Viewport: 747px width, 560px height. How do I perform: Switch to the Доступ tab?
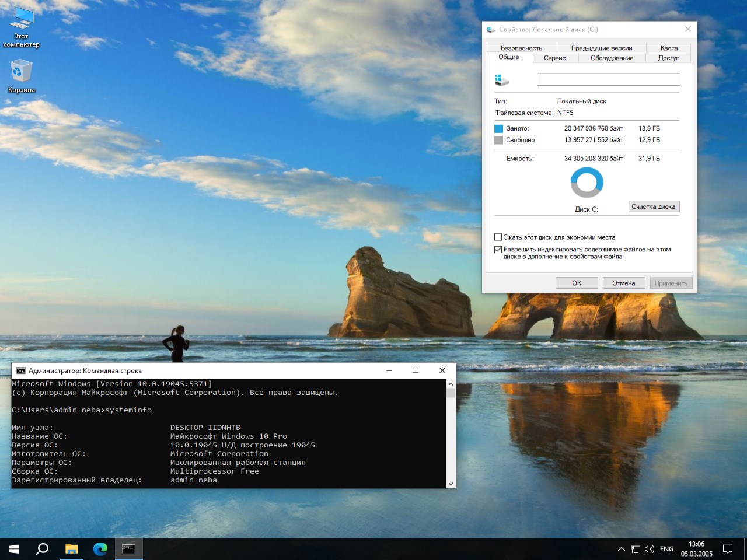[x=669, y=58]
